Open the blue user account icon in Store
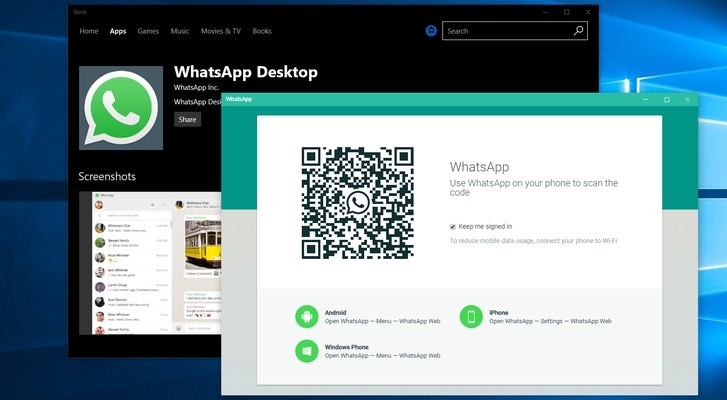This screenshot has width=727, height=400. [431, 31]
